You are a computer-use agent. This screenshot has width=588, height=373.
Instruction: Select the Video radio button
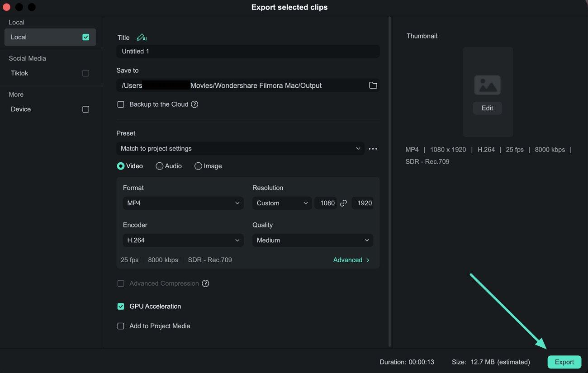click(121, 166)
